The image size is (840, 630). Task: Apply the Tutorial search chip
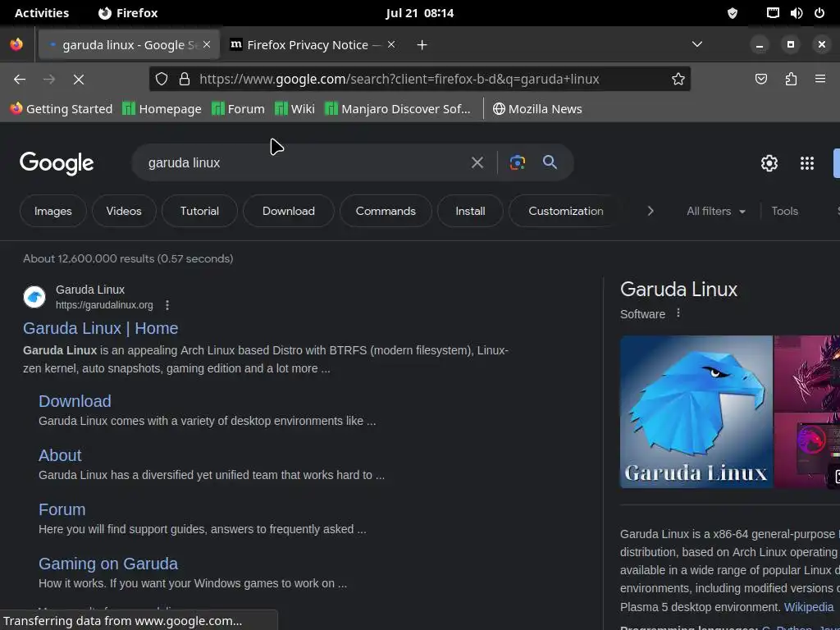199,211
